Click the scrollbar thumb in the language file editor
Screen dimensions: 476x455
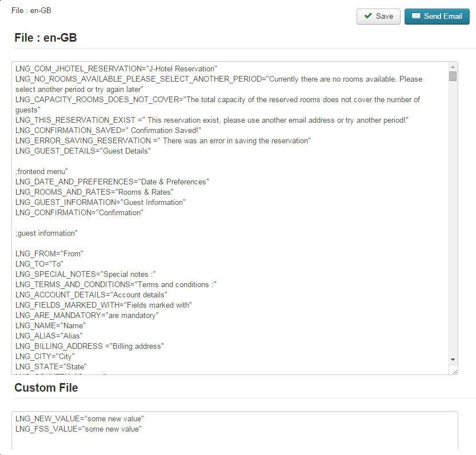(453, 76)
